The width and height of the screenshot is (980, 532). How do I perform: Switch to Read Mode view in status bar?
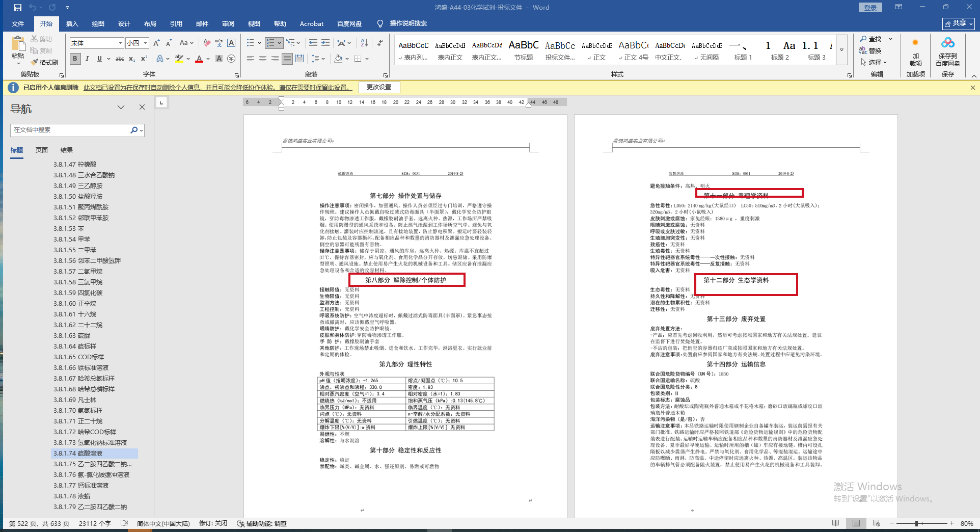pyautogui.click(x=836, y=523)
